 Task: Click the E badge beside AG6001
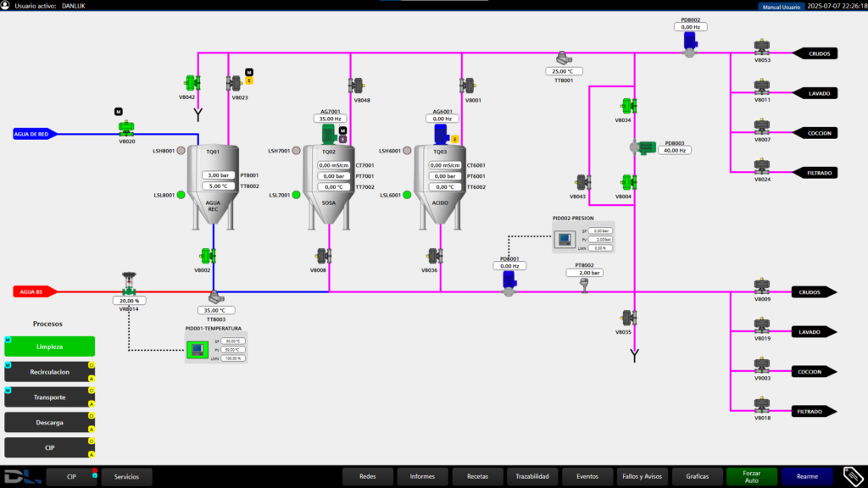[455, 140]
